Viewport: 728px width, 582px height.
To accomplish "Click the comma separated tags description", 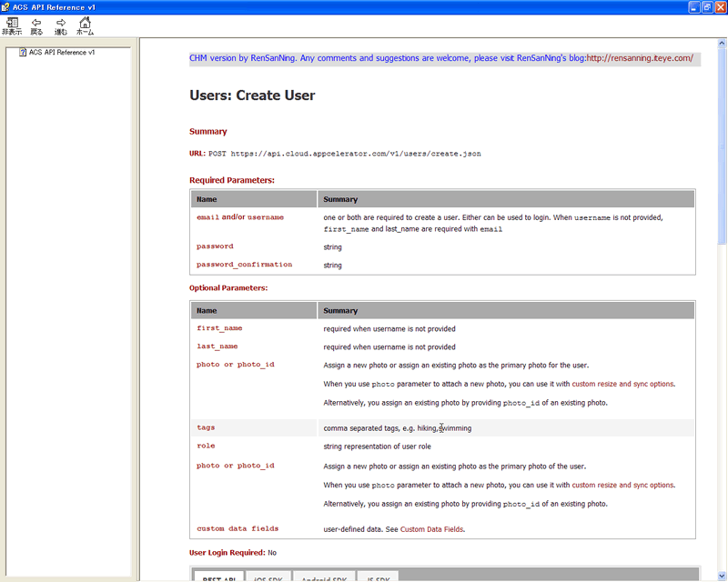I will tap(398, 428).
